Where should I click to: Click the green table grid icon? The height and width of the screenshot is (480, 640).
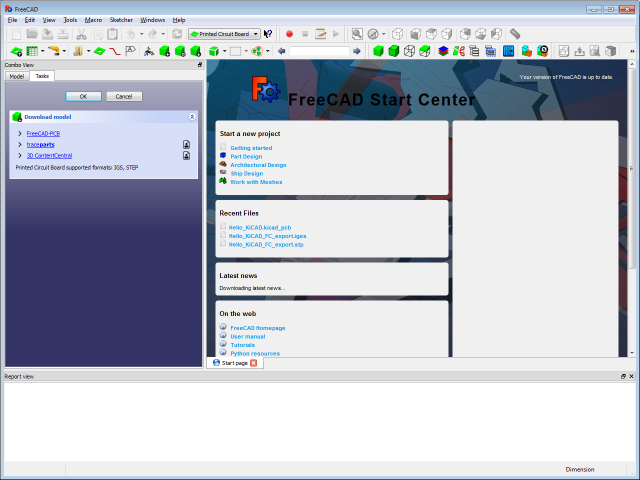[32, 51]
